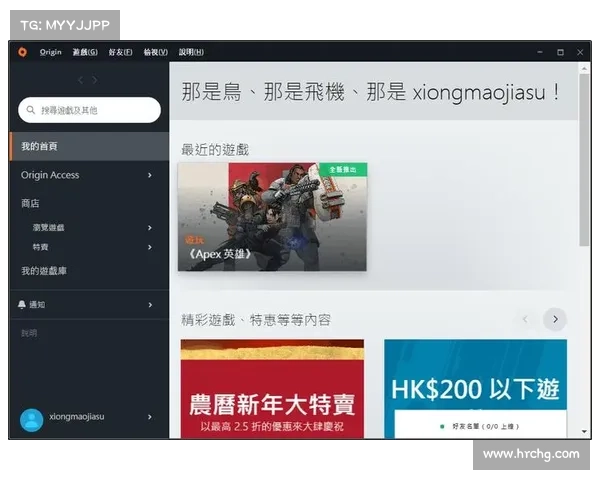Maximize the Origin window
The height and width of the screenshot is (480, 600).
560,52
